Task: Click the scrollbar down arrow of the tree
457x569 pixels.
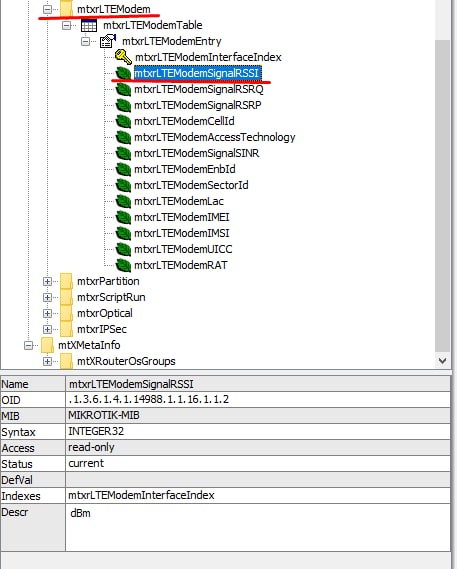Action: coord(442,361)
